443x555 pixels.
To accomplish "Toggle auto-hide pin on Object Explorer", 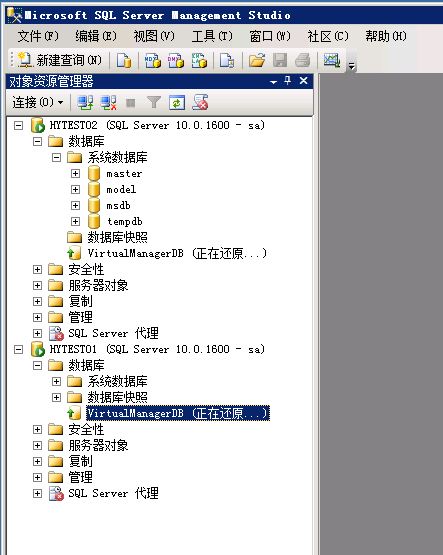I will click(x=288, y=81).
